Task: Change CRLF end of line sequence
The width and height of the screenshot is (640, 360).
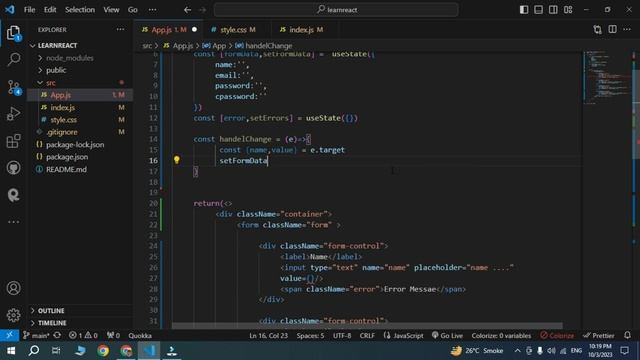Action: click(x=367, y=336)
